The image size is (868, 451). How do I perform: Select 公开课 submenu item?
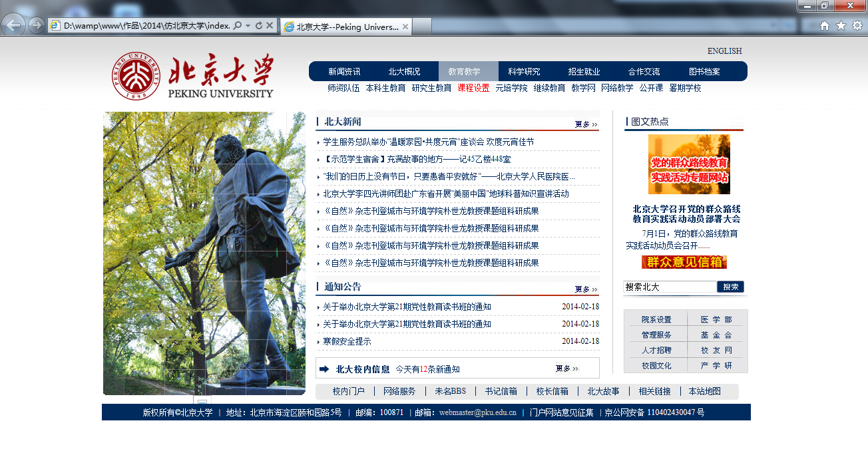pos(651,88)
